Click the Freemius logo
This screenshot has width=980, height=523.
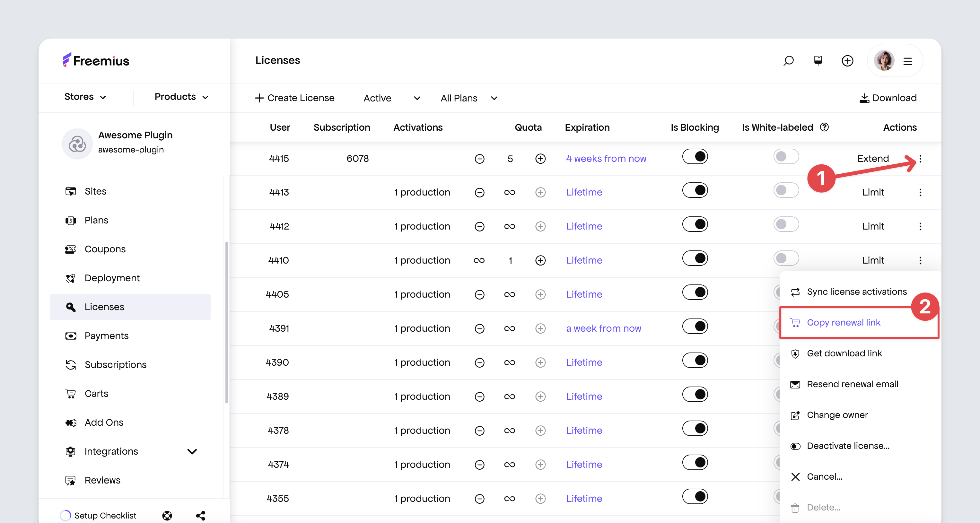click(x=96, y=60)
